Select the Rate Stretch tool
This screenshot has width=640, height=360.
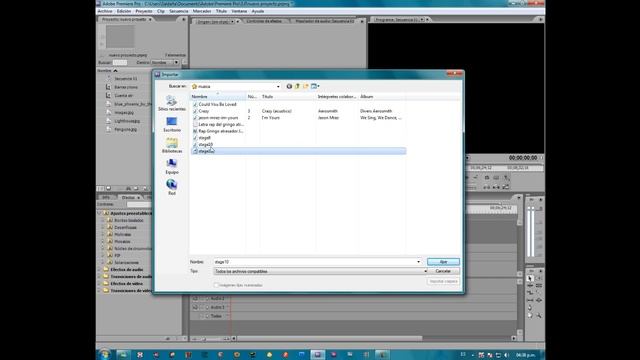(x=530, y=293)
